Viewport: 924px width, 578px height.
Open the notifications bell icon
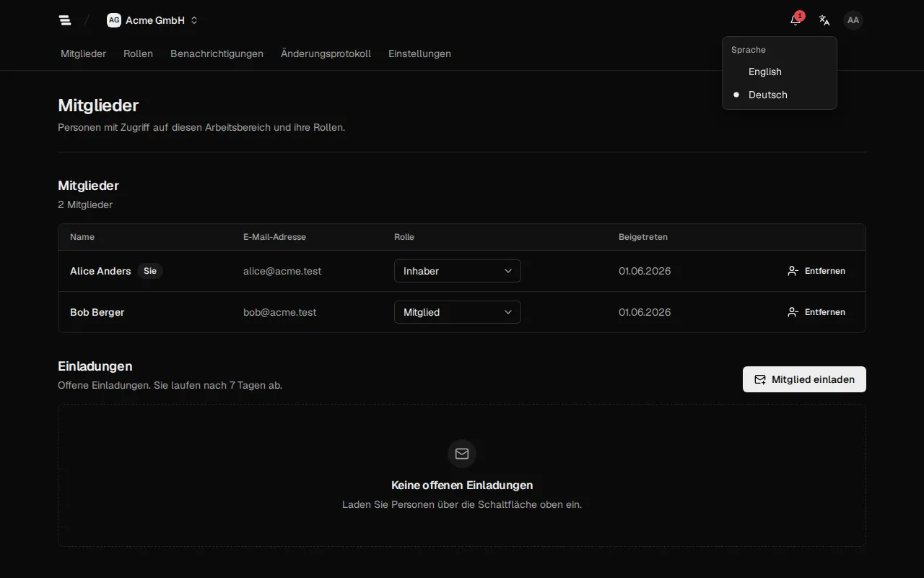tap(796, 20)
